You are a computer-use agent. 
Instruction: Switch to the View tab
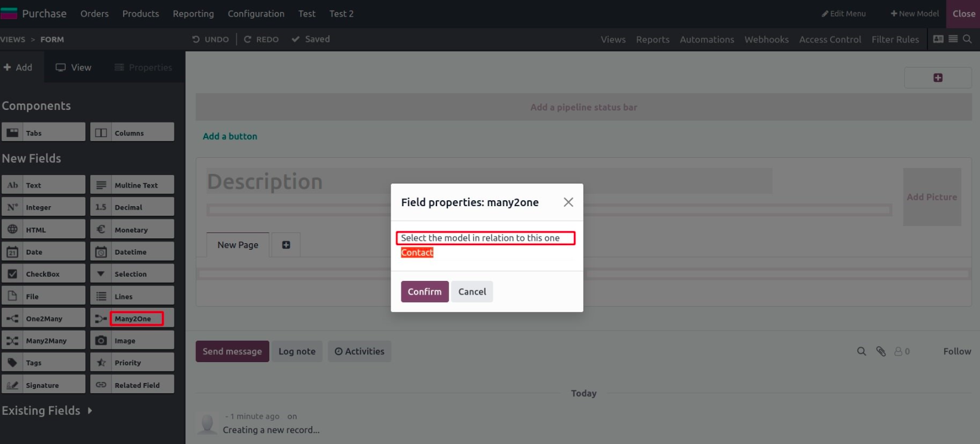(73, 68)
